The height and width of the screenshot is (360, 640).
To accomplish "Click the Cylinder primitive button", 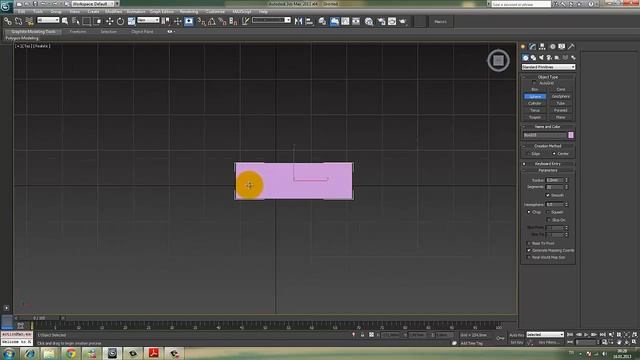I will pyautogui.click(x=535, y=103).
